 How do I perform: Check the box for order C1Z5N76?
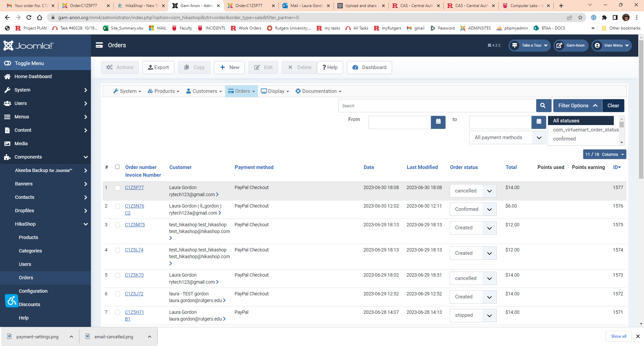click(x=117, y=206)
